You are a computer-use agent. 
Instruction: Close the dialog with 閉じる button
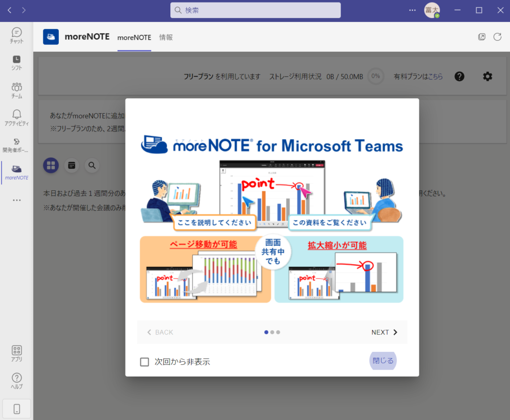pyautogui.click(x=383, y=361)
